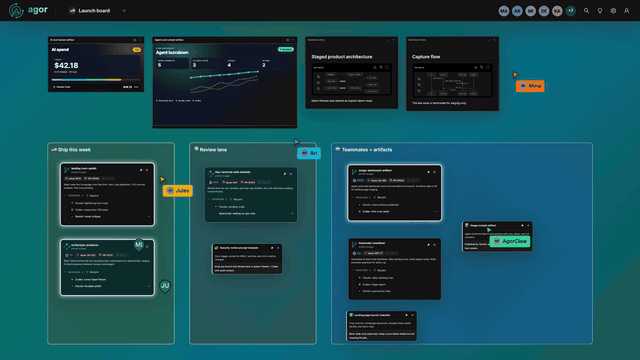Click the KA user avatar in header
Screen dimensions: 640x360
click(x=557, y=11)
